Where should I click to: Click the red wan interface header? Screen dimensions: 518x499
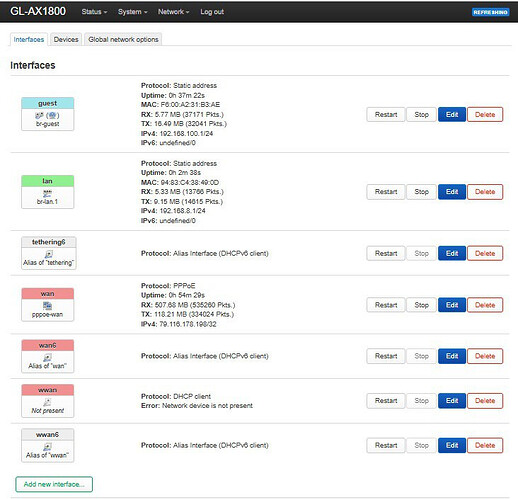click(47, 294)
